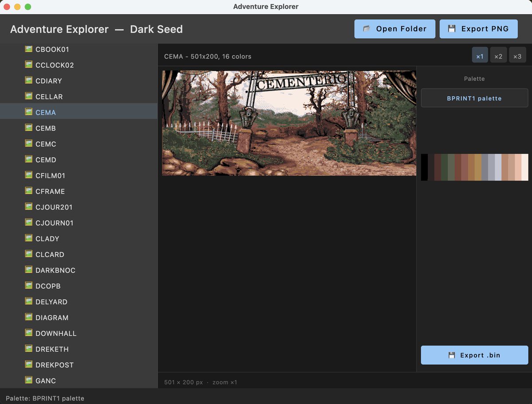The height and width of the screenshot is (404, 532).
Task: Click the 'CEMA - 501x200, 16 colors' info text
Action: click(x=207, y=56)
